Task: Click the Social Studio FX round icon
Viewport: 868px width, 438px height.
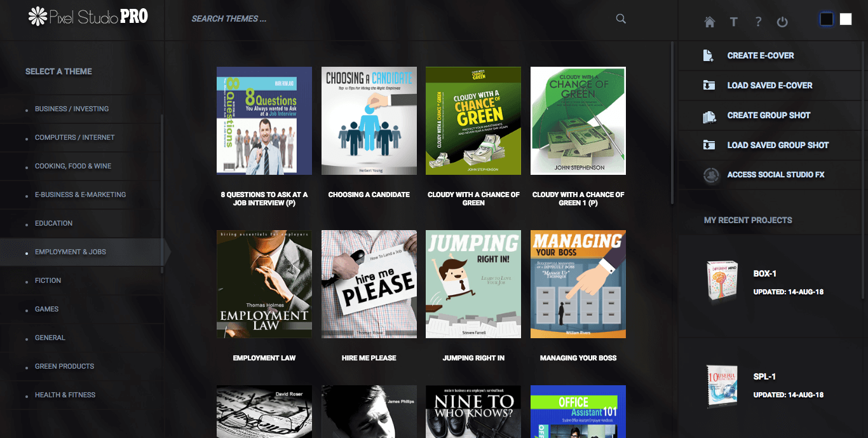Action: pos(710,175)
